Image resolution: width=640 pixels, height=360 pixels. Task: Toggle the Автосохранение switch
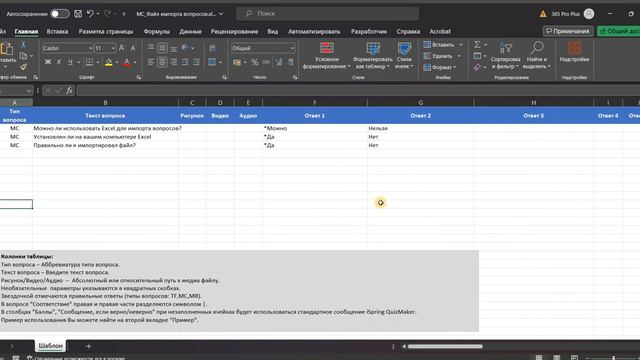coord(60,14)
